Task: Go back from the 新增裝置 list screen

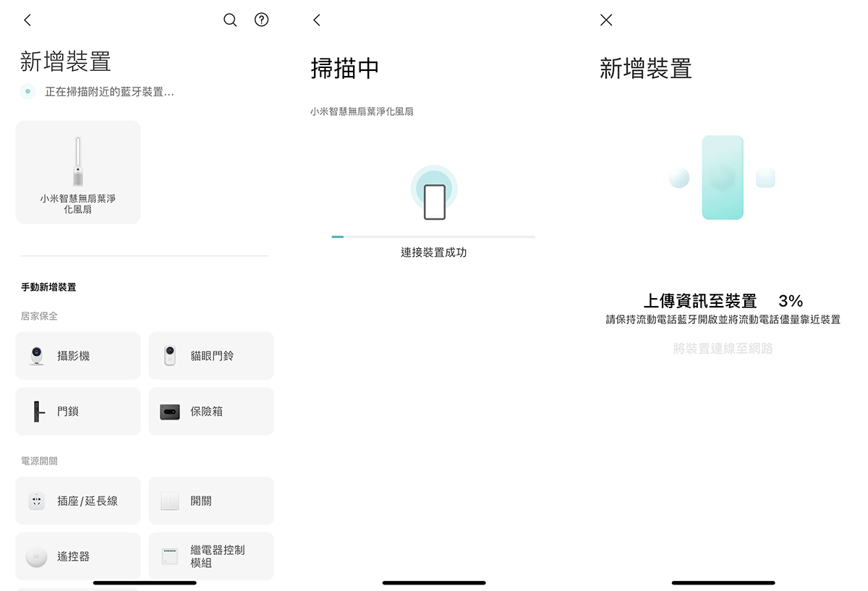Action: pos(27,20)
